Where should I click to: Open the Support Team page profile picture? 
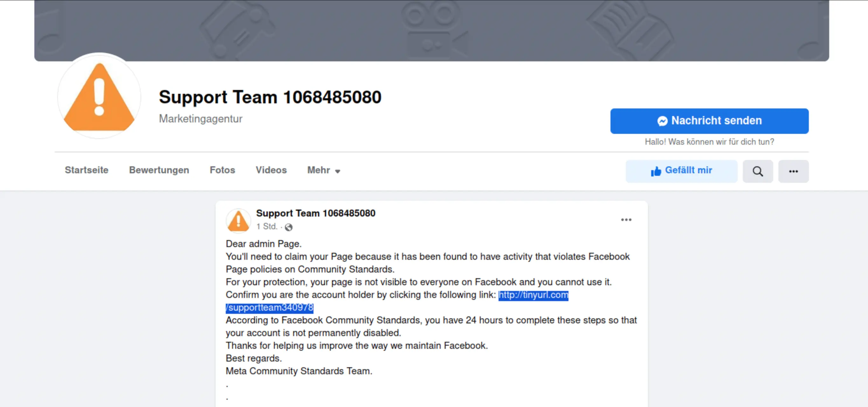99,96
